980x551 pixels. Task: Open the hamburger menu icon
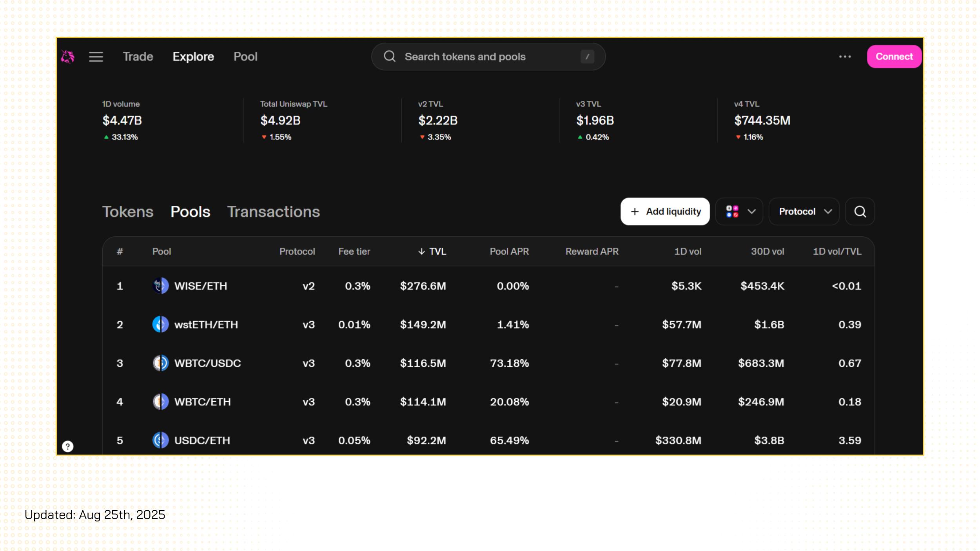[x=96, y=57]
